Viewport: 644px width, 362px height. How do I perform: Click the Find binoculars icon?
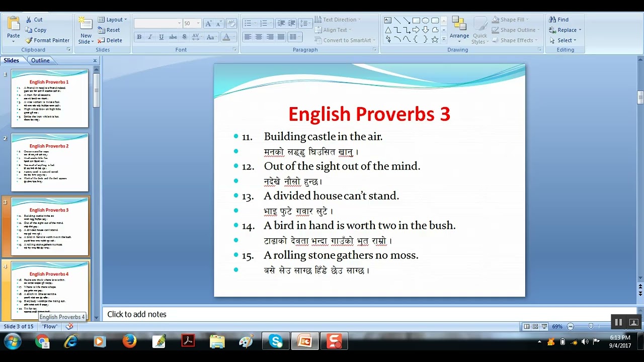pos(552,20)
